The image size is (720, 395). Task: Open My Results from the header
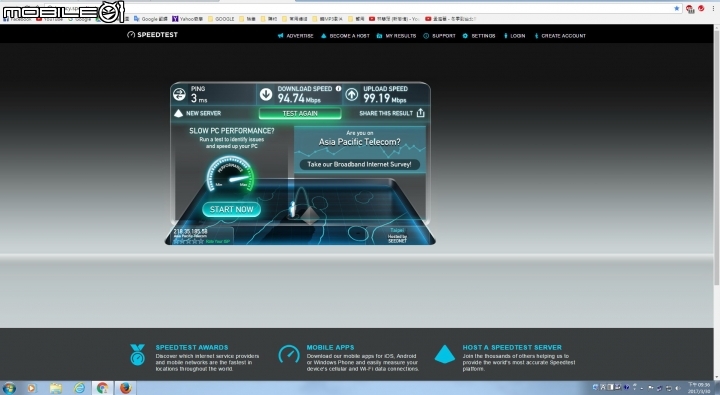[x=396, y=36]
